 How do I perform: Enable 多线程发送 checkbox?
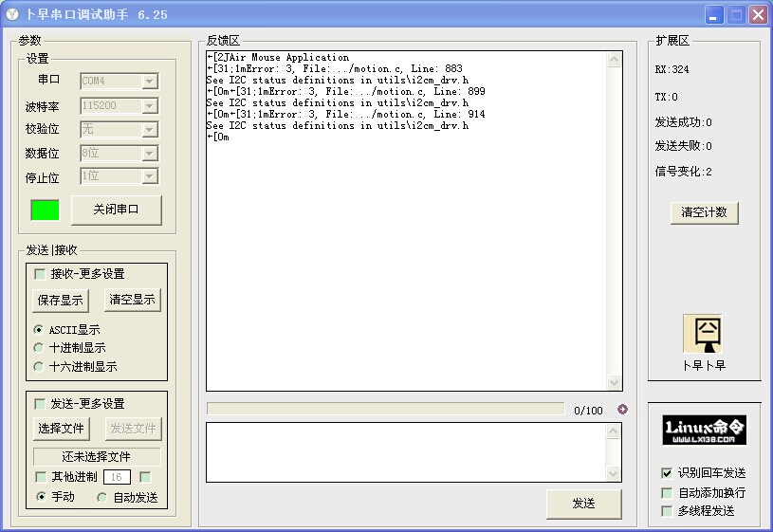(x=667, y=511)
